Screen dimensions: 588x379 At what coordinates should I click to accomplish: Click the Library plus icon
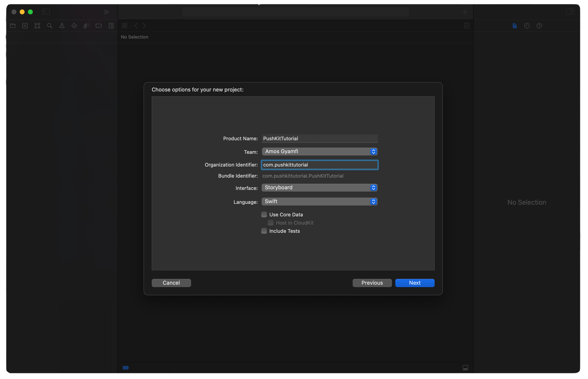coord(465,12)
